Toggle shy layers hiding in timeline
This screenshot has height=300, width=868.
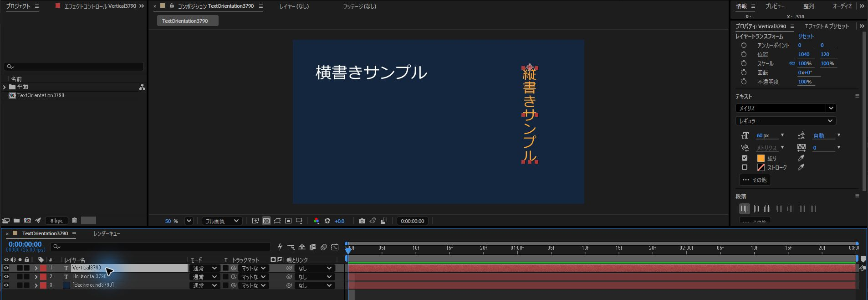coord(302,247)
